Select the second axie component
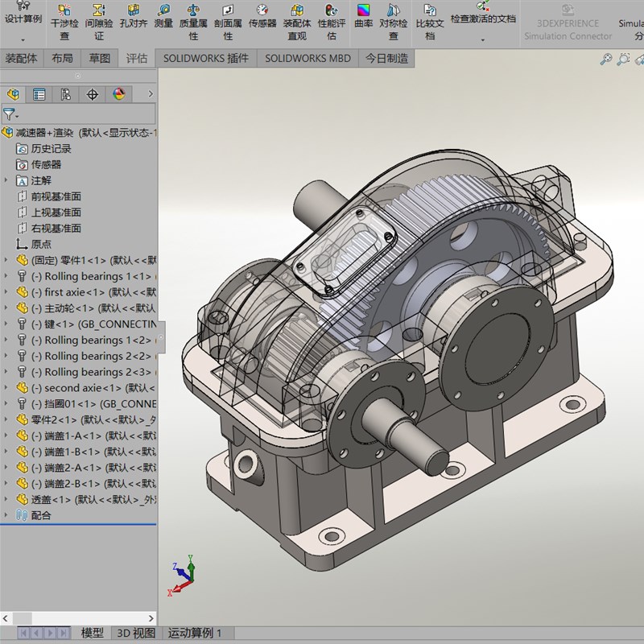 [x=74, y=388]
